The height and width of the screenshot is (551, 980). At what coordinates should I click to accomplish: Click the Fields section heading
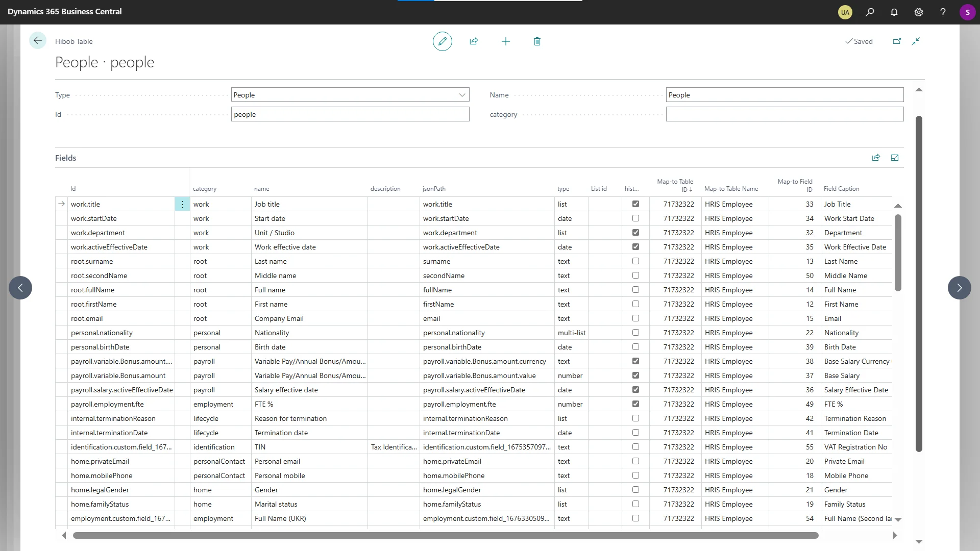tap(66, 158)
